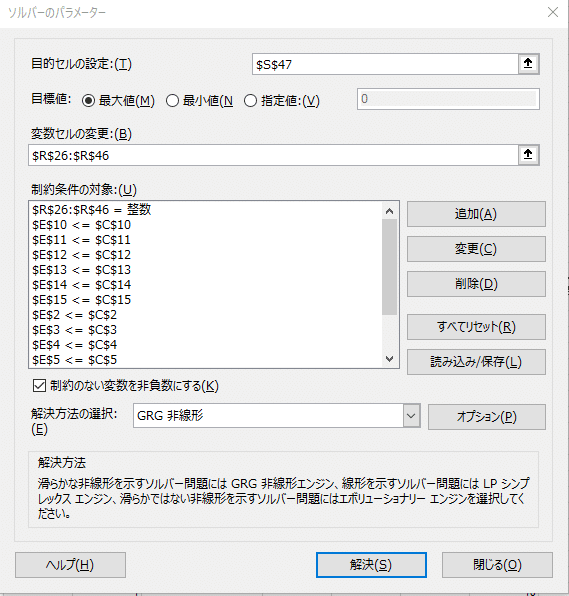The height and width of the screenshot is (596, 569).
Task: Open オプション(P) settings
Action: (x=487, y=417)
